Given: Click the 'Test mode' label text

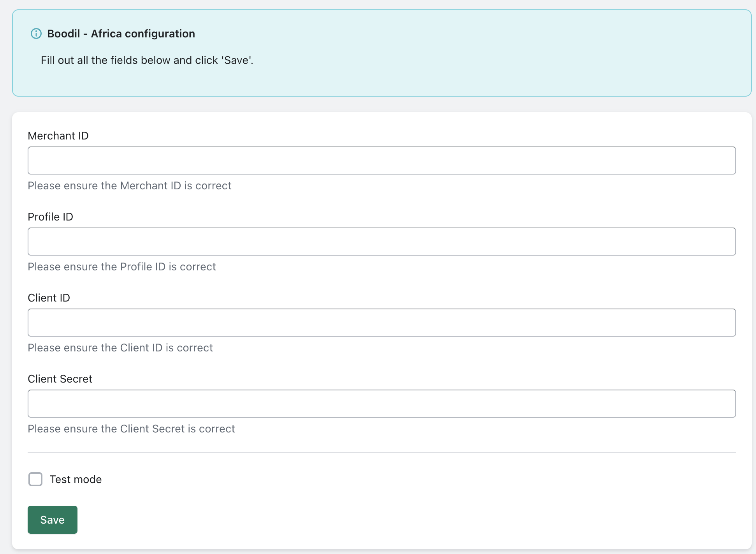Looking at the screenshot, I should pyautogui.click(x=76, y=479).
